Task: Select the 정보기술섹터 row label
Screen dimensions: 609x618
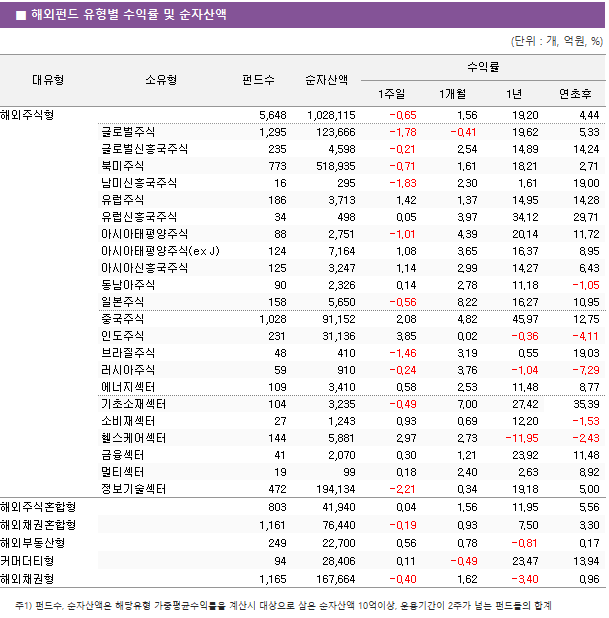Action: (134, 489)
